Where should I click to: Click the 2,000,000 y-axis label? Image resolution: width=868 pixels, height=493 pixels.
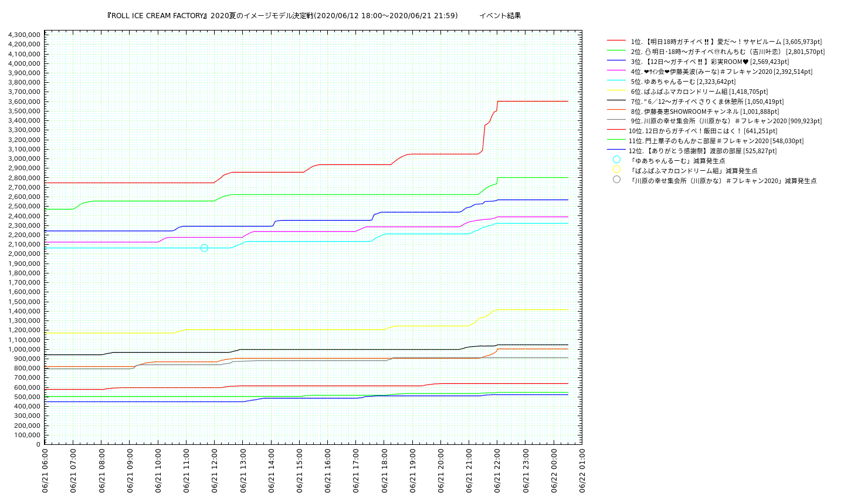(x=24, y=254)
